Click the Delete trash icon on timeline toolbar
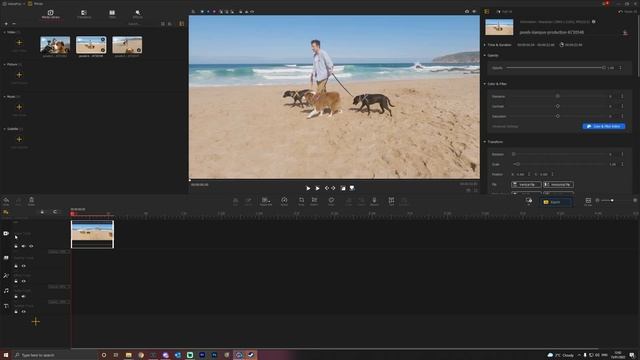Viewport: 640px width, 360px height. tap(31, 201)
